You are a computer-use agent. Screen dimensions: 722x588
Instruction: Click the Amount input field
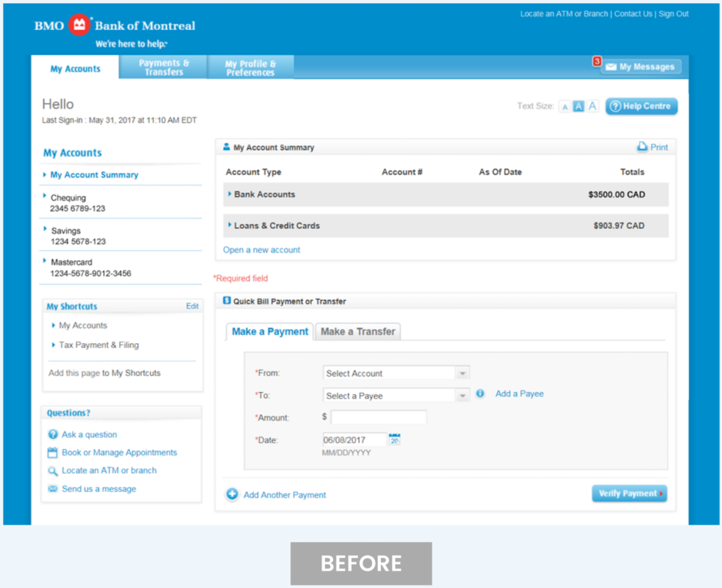pos(378,417)
